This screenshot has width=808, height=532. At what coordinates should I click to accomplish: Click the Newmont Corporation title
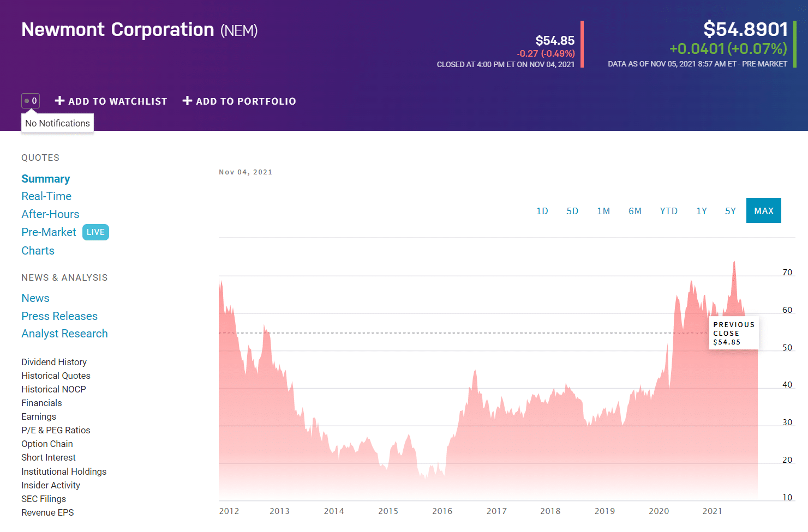[118, 29]
